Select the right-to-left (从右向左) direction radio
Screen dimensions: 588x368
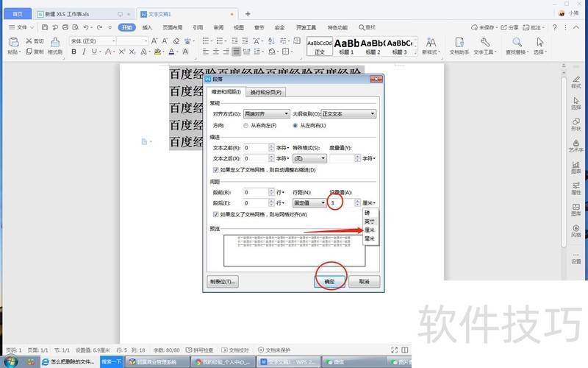[x=246, y=125]
